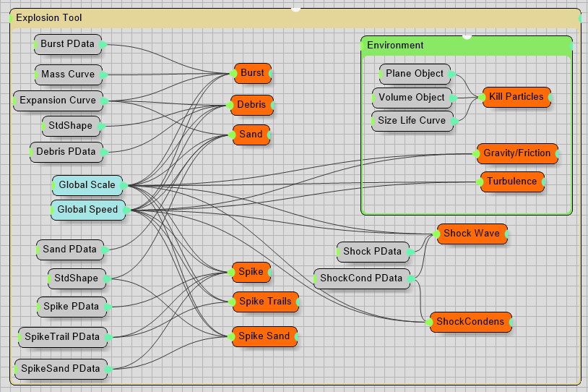Screen dimensions: 588x392
Task: Select the Turbulence node
Action: (x=511, y=182)
